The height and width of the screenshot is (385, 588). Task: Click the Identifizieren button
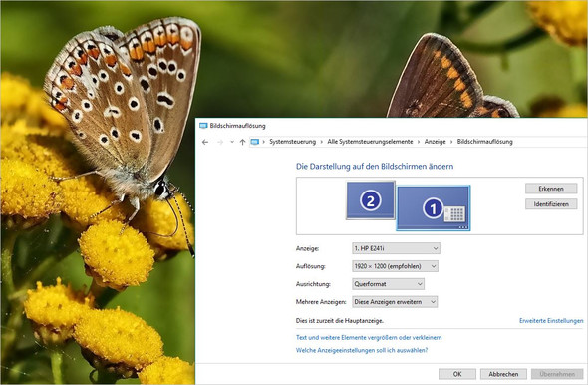[x=551, y=204]
